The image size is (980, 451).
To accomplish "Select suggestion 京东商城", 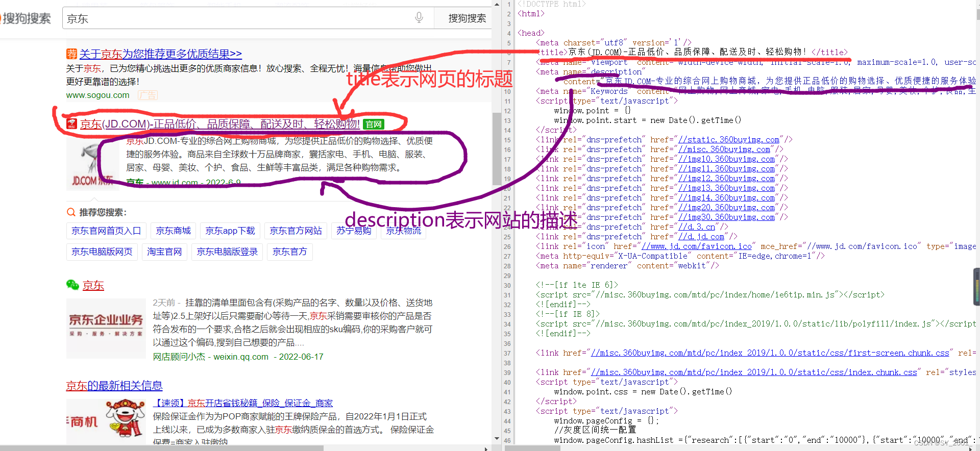I will click(173, 231).
